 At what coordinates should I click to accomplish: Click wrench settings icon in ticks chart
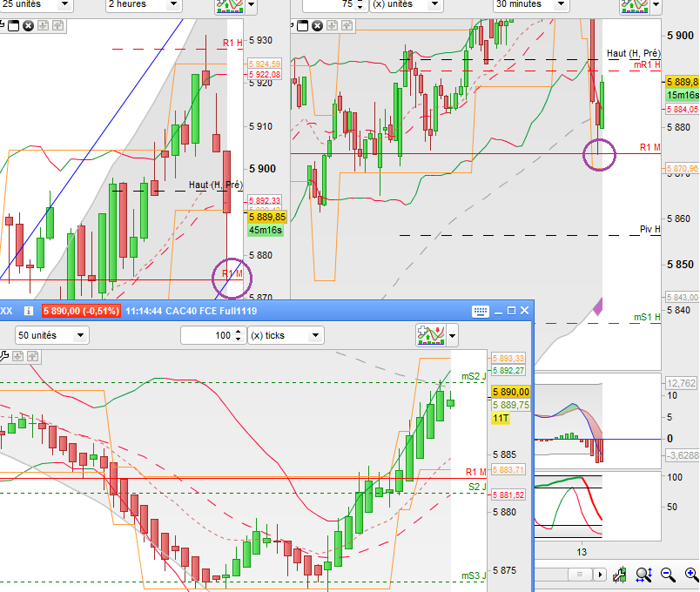(3, 356)
